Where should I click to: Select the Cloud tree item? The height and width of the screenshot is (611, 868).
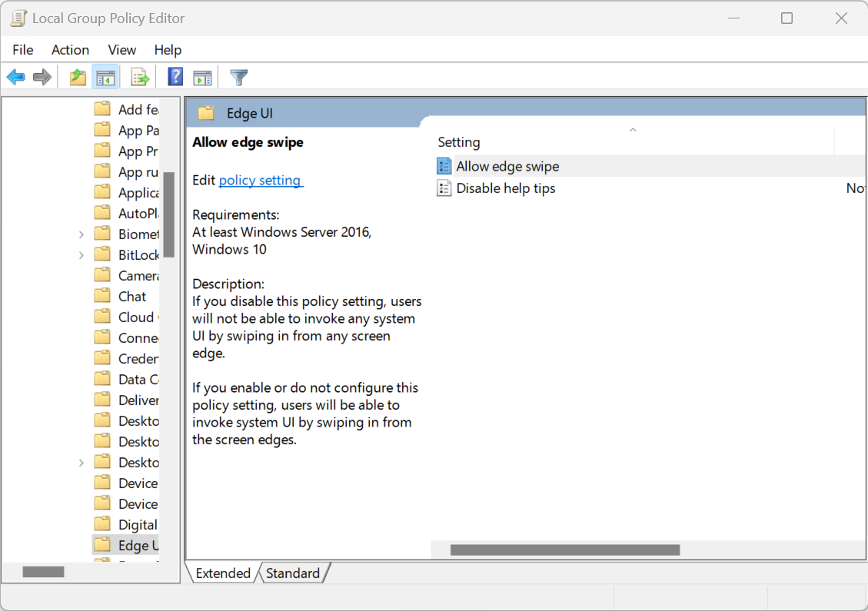click(138, 317)
